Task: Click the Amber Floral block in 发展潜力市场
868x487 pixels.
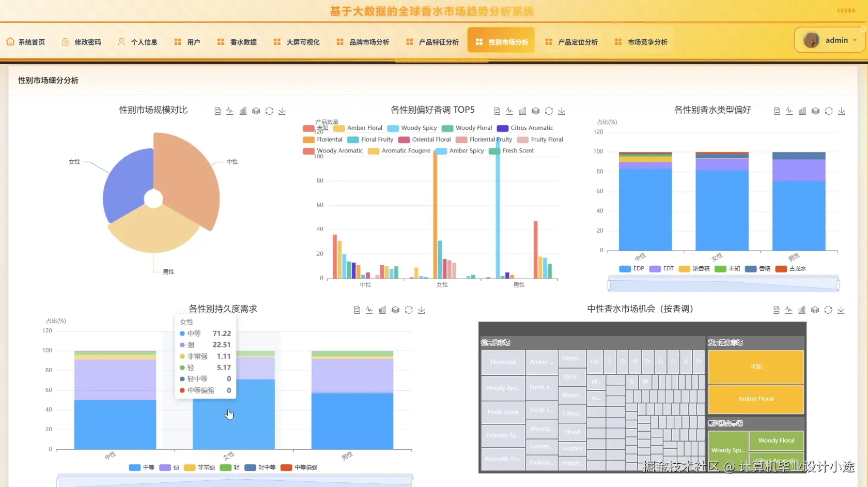Action: coord(756,399)
